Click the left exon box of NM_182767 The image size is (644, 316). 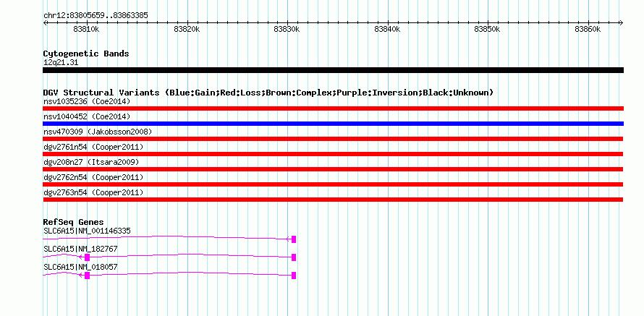[87, 257]
